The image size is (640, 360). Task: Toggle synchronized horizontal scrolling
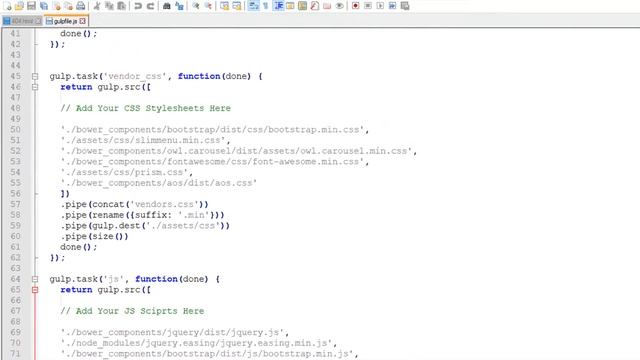point(237,6)
